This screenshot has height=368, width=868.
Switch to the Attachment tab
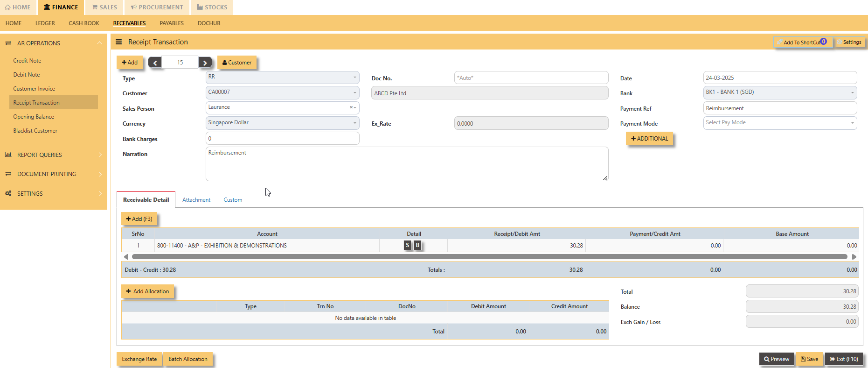[x=196, y=200]
